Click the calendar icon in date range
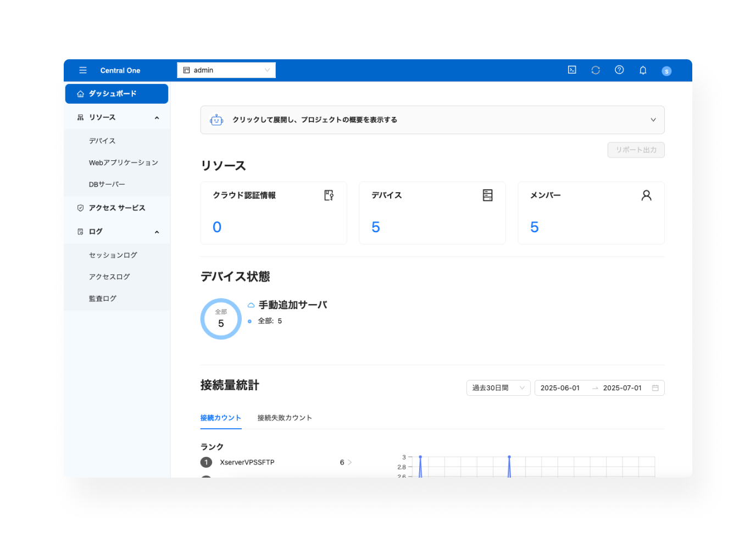This screenshot has height=549, width=756. pos(655,388)
